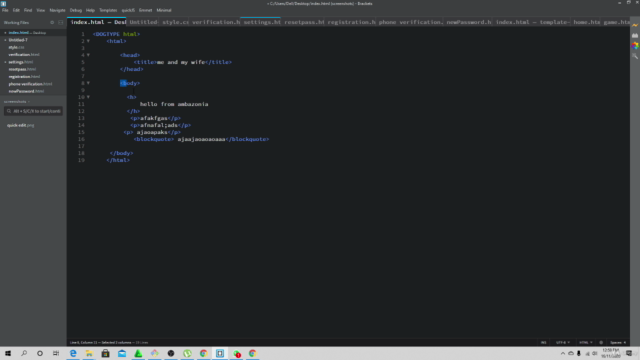Screen dimensions: 640x360
Task: Select style.css in Working Files
Action: pos(16,47)
